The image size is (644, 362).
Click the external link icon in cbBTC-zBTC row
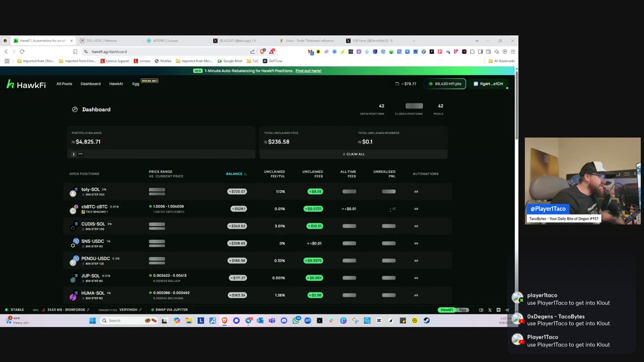(x=394, y=209)
